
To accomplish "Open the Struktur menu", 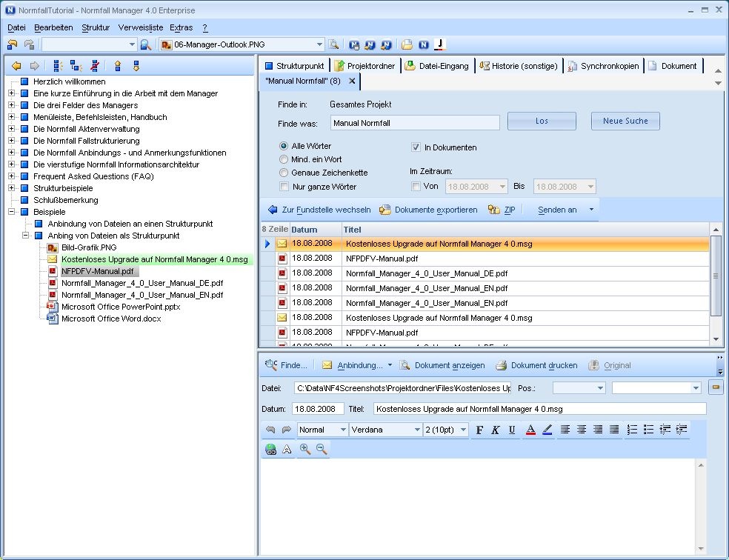I will [96, 28].
